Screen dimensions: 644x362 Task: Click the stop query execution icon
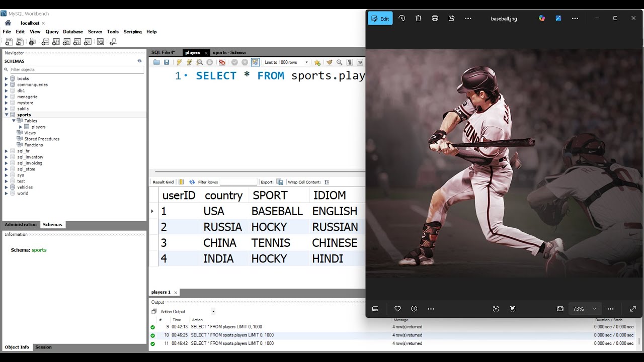pos(210,62)
